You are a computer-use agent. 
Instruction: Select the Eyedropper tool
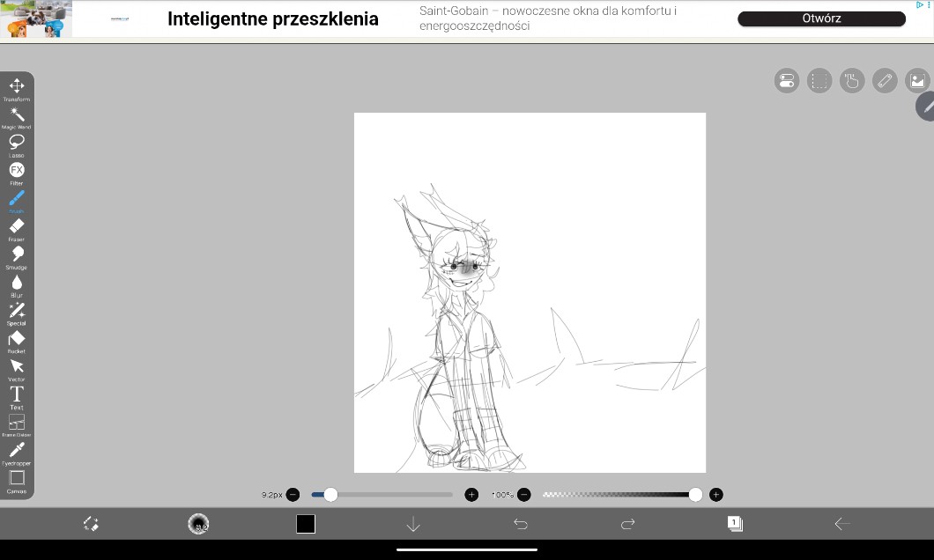tap(17, 451)
